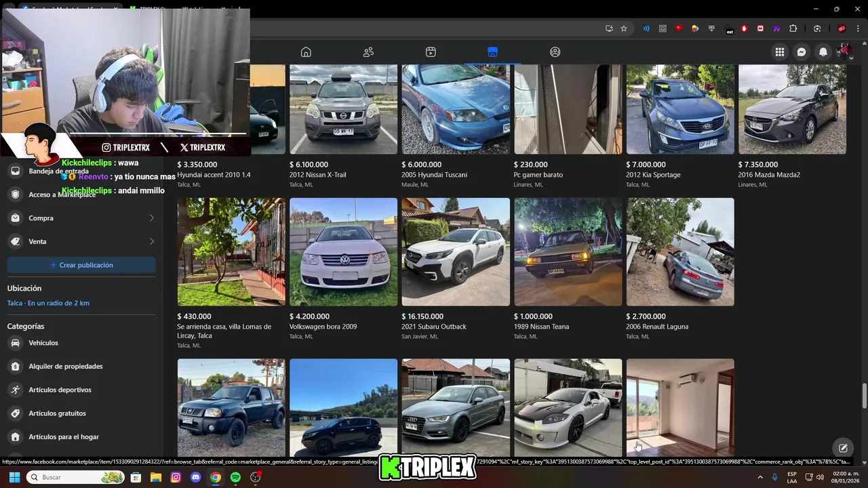
Task: Open the 2005 Hyundai Tuscani listing photo
Action: tap(456, 109)
